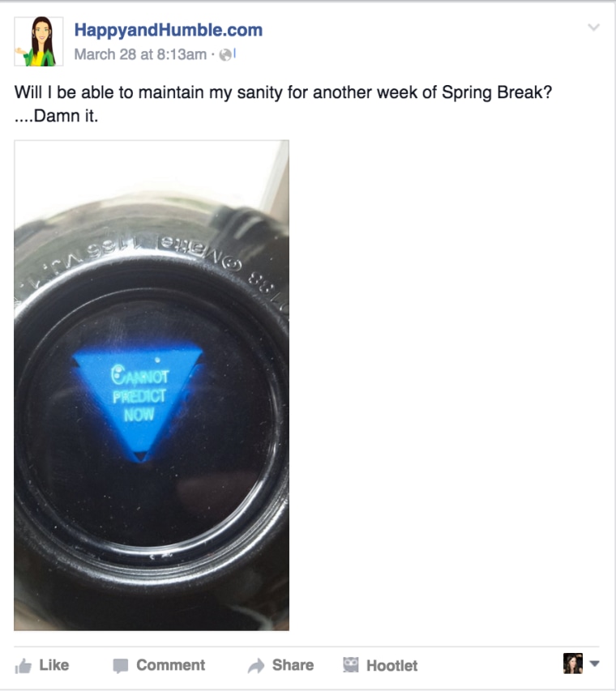Image resolution: width=616 pixels, height=691 pixels.
Task: Click the Hootlet owl icon
Action: pyautogui.click(x=351, y=664)
